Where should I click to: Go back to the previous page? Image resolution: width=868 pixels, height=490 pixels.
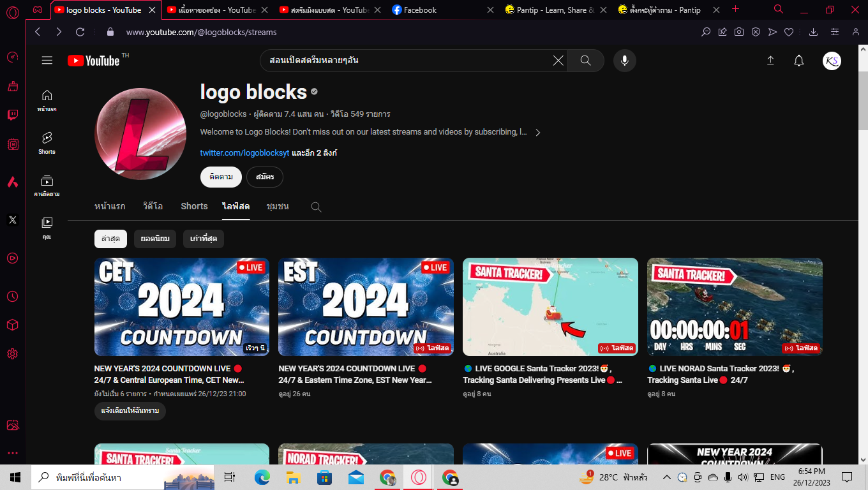coord(38,32)
